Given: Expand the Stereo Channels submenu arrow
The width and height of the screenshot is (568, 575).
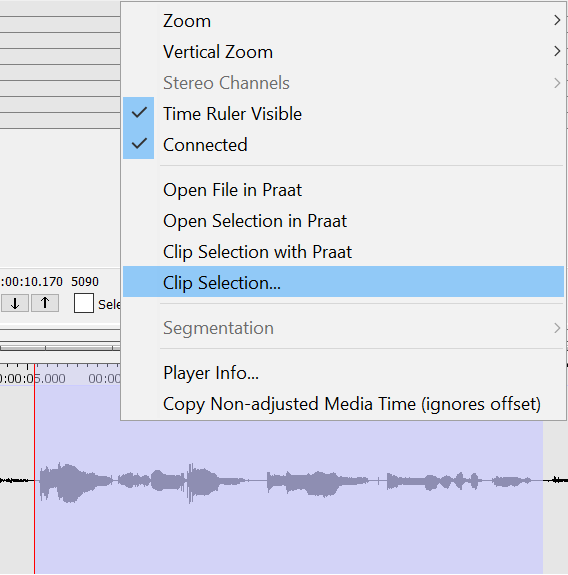Looking at the screenshot, I should (557, 83).
